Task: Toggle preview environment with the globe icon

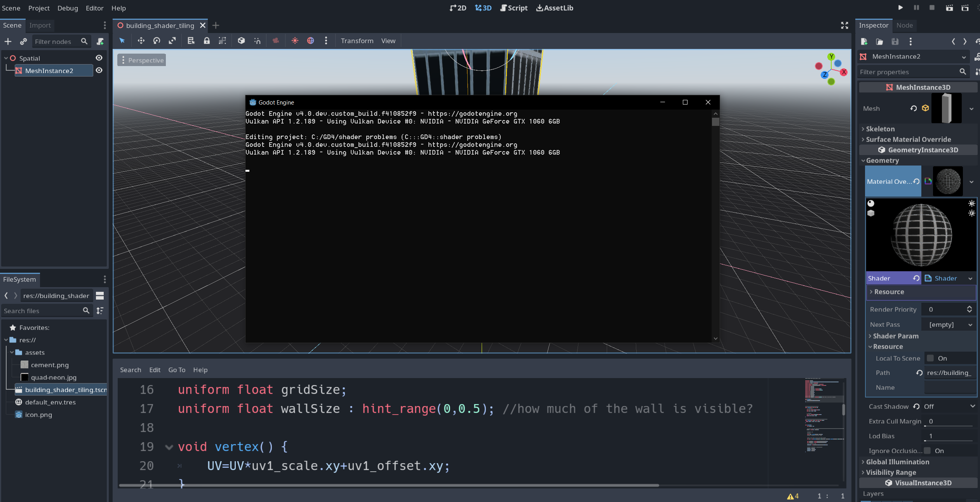Action: tap(310, 40)
